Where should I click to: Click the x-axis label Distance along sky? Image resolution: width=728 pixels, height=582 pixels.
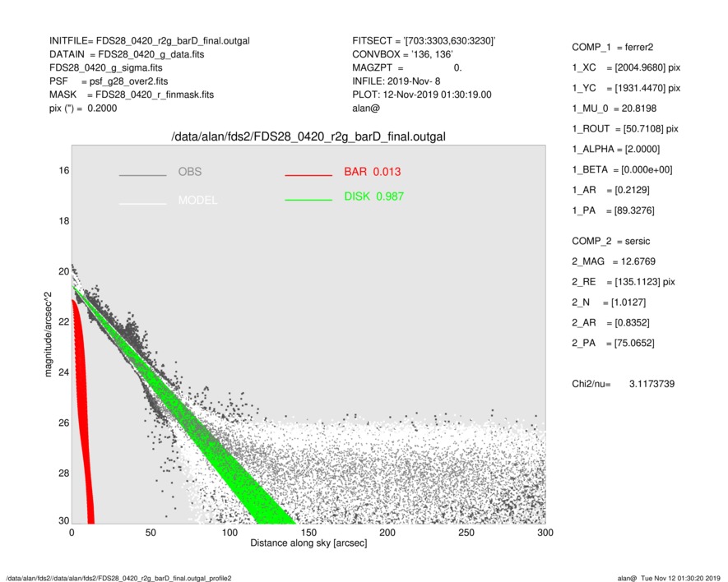[308, 543]
